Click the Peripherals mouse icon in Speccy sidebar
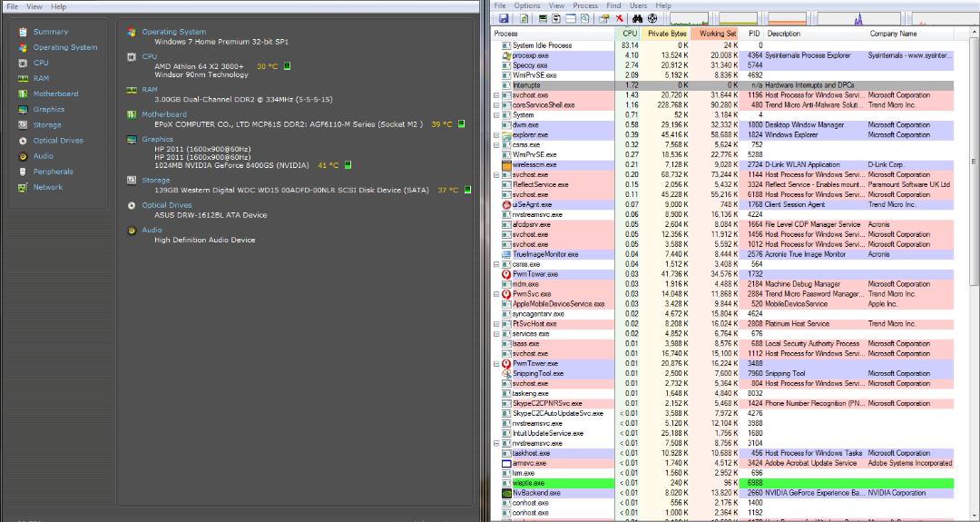 point(23,172)
